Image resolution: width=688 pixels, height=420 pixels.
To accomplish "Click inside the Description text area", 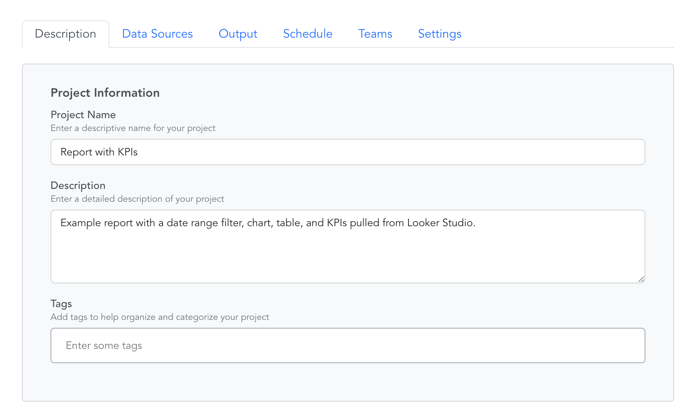I will (x=347, y=255).
